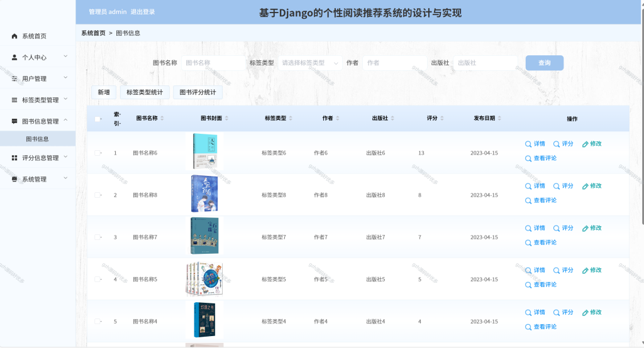Expand the 标签类型管理 sidebar menu arrow

[65, 99]
